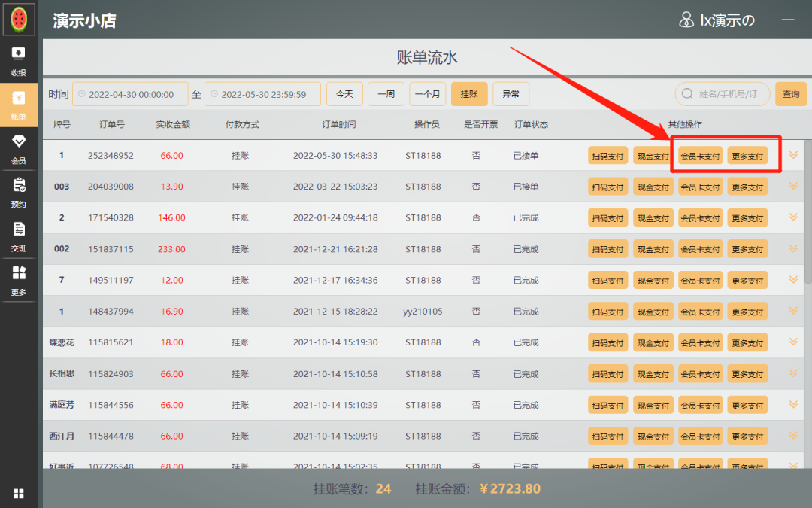
Task: Click the table vertical scrollbar thumb
Action: pos(807,212)
